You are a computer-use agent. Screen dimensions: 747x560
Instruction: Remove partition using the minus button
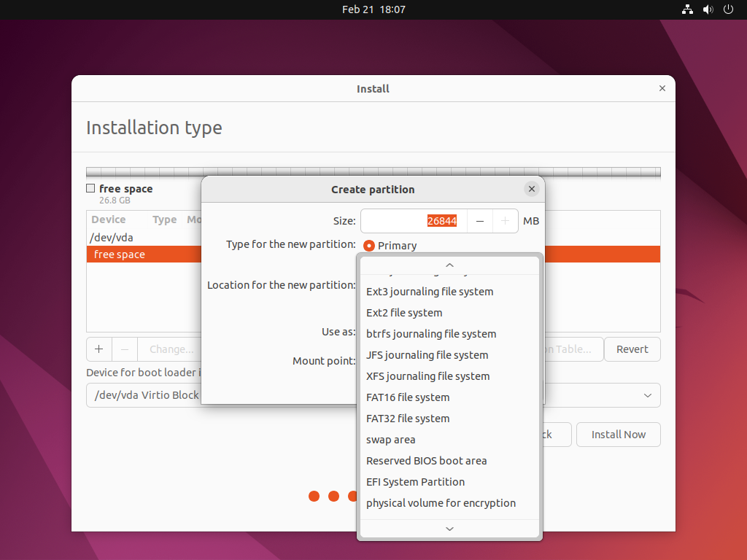click(x=124, y=349)
